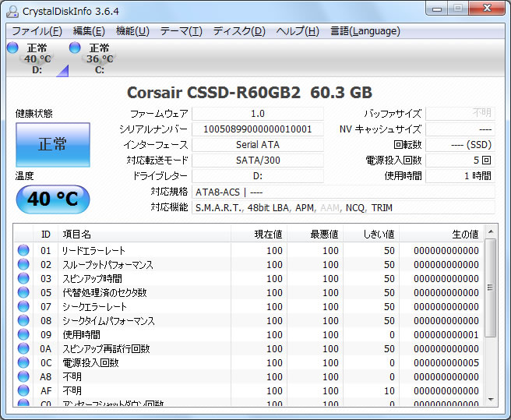Click the 項目名 column header

(144, 234)
